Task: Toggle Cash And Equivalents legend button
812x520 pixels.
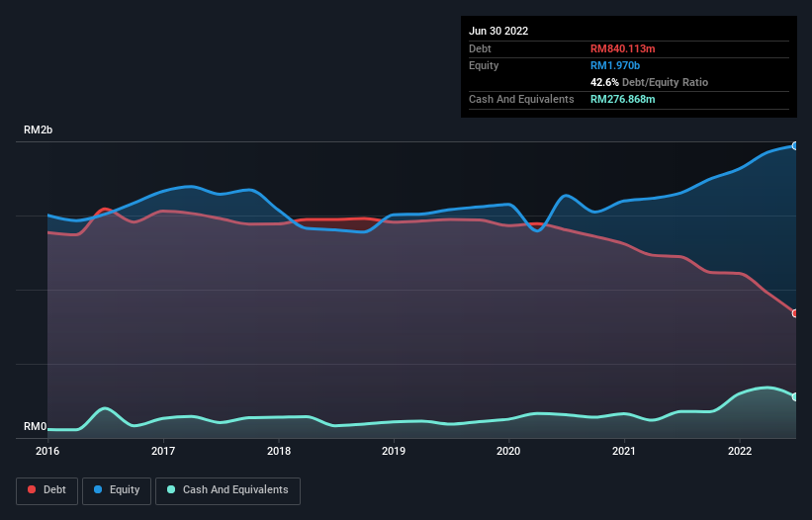Action: 227,490
